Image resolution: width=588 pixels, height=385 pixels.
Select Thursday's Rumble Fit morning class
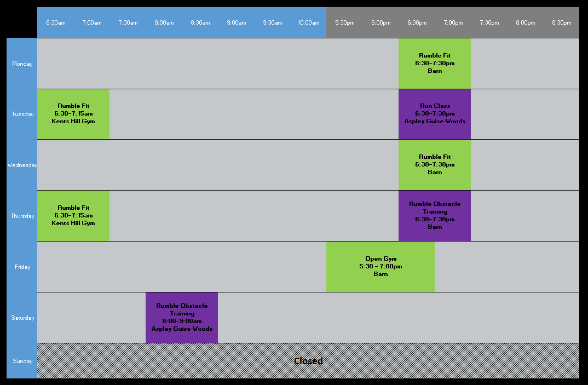[x=73, y=215]
